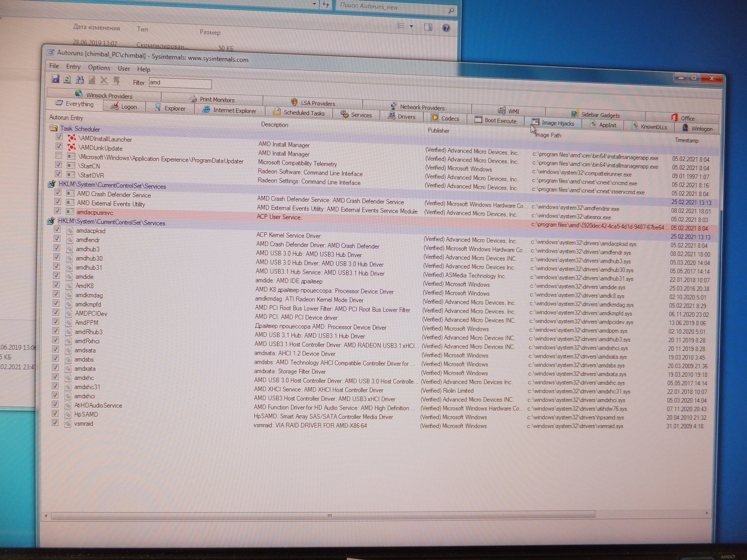Sort by the Timestamp column header
747x560 pixels.
(686, 140)
